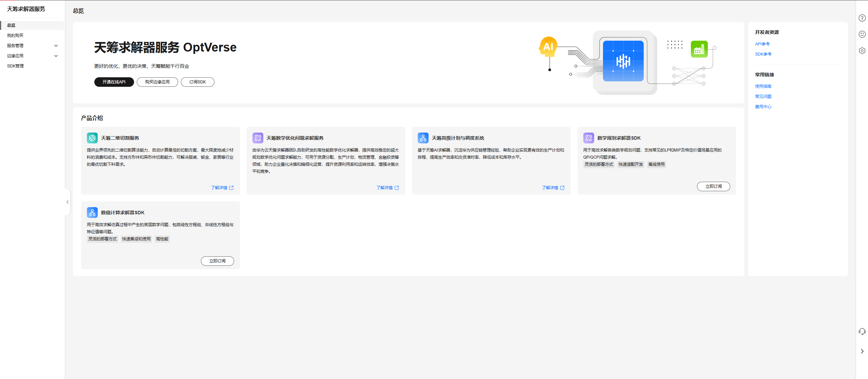This screenshot has width=868, height=379.
Task: Click 灵活的部署方式 tag in 数值计算求解器SDK
Action: (102, 239)
